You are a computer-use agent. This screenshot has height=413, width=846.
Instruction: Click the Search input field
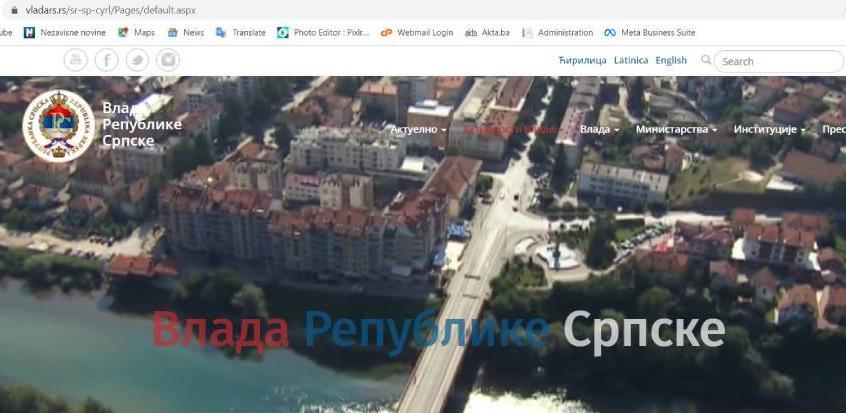(x=779, y=62)
